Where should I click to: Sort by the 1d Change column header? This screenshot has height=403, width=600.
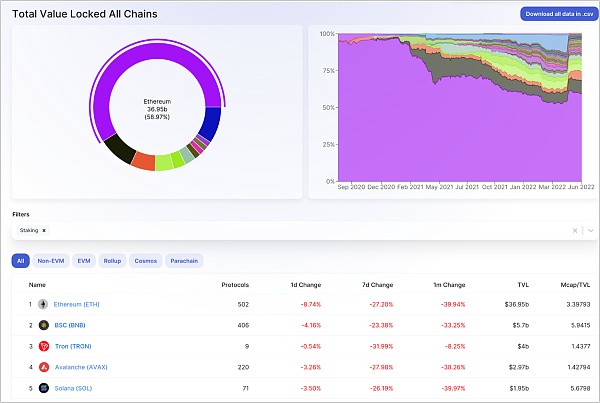(x=306, y=285)
